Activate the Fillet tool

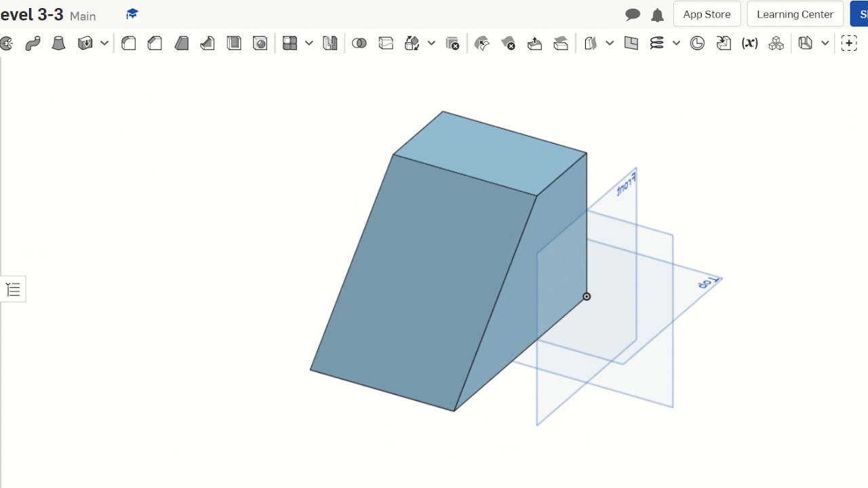coord(129,43)
